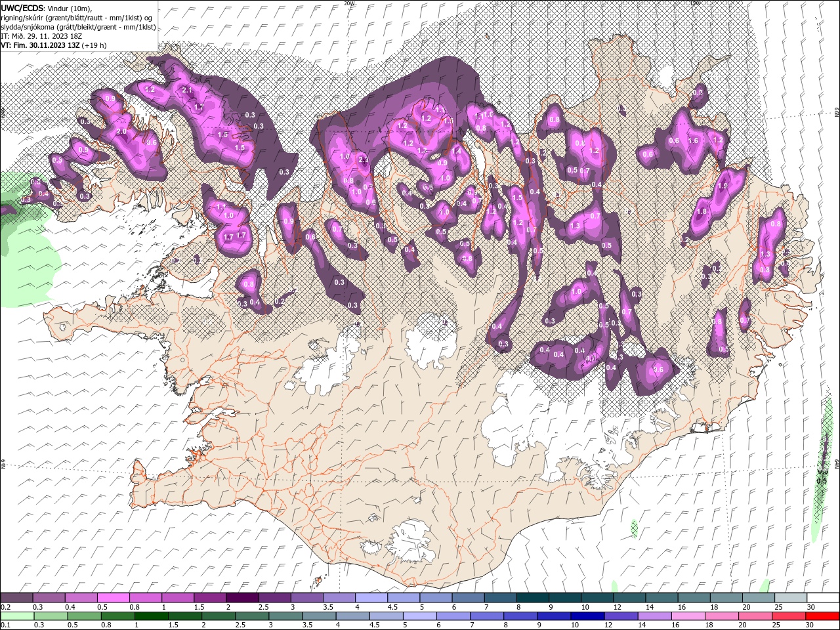Click the bright red last swatch of the lower scale

point(822,616)
